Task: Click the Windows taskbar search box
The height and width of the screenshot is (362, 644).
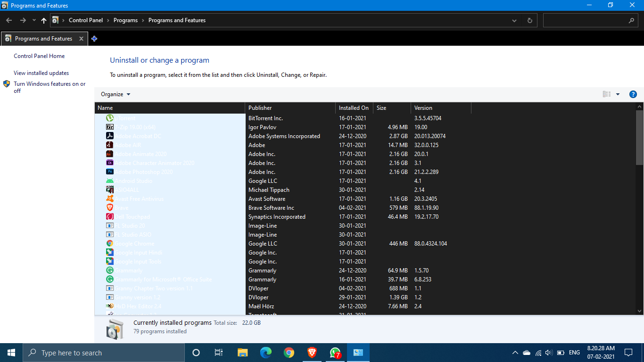Action: pos(104,353)
